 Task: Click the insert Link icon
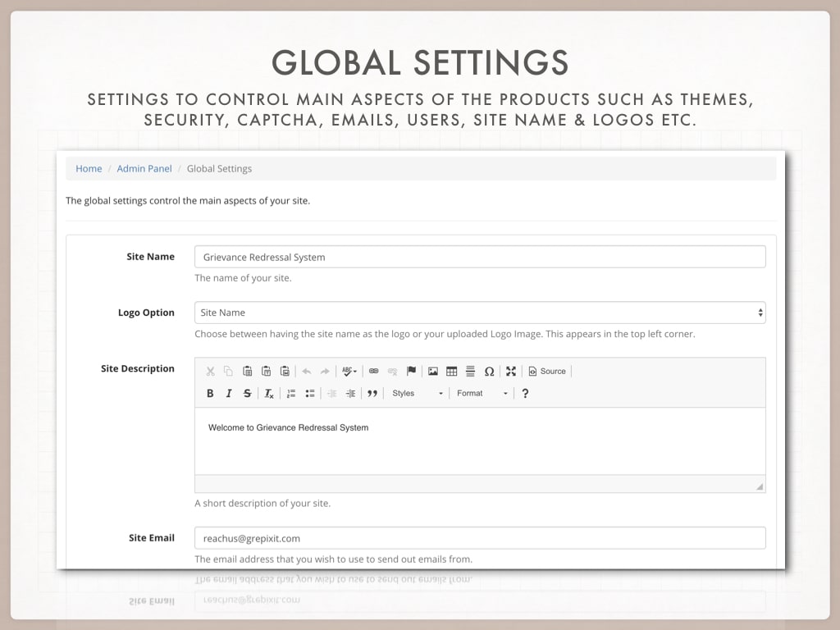374,372
